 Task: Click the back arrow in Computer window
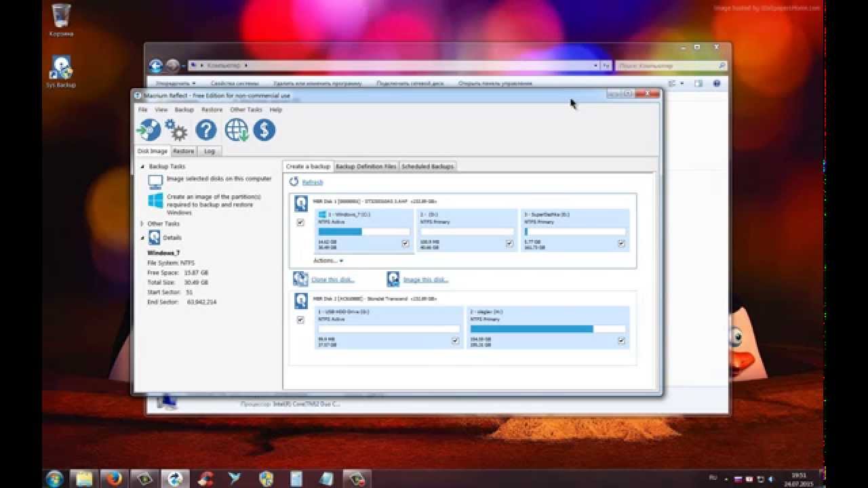[x=156, y=66]
